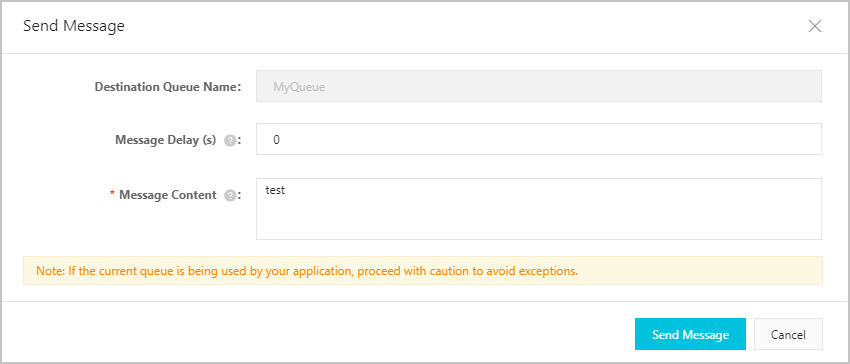Click the grayed MyQueue text
850x364 pixels.
pyautogui.click(x=299, y=86)
